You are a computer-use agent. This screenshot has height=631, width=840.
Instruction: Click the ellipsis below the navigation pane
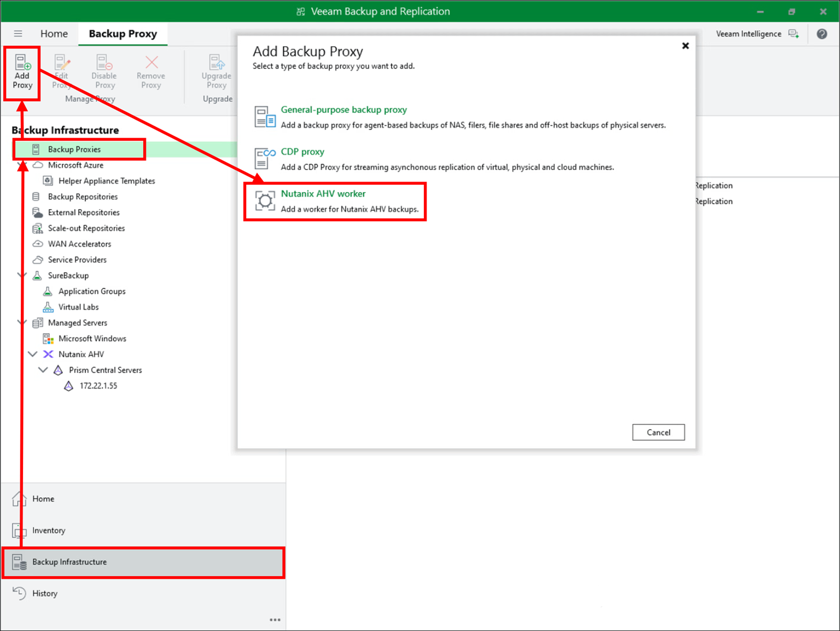[275, 619]
